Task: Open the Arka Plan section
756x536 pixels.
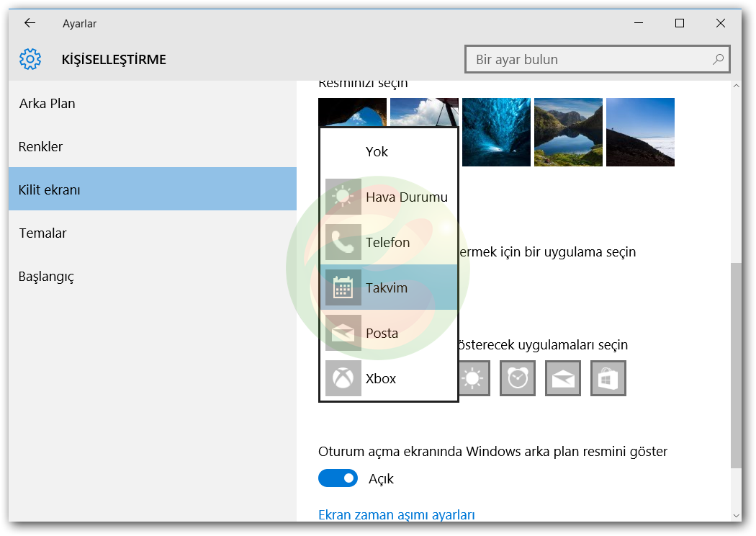Action: [47, 103]
